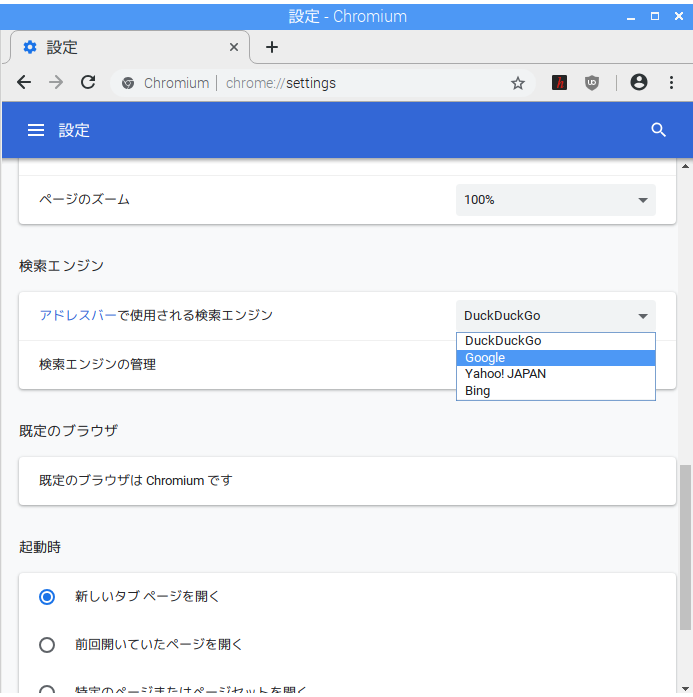Screen dimensions: 693x697
Task: Open the uBlock Origin extension icon
Action: click(x=592, y=83)
